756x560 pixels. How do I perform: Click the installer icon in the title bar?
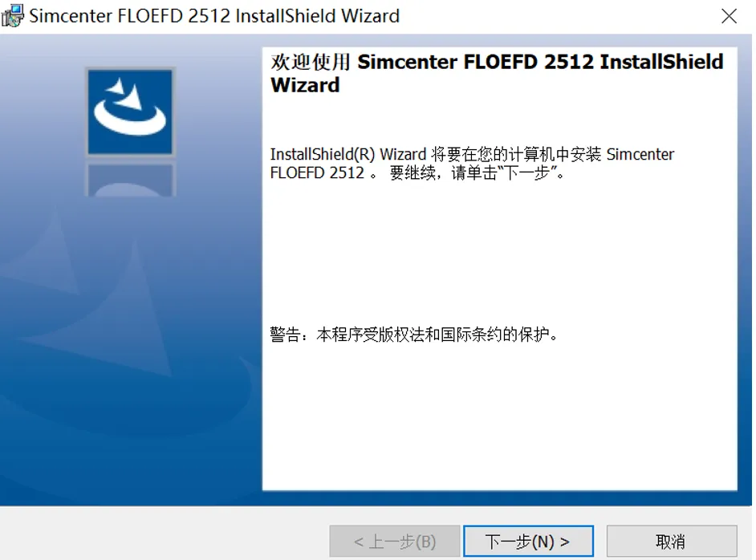tap(12, 15)
